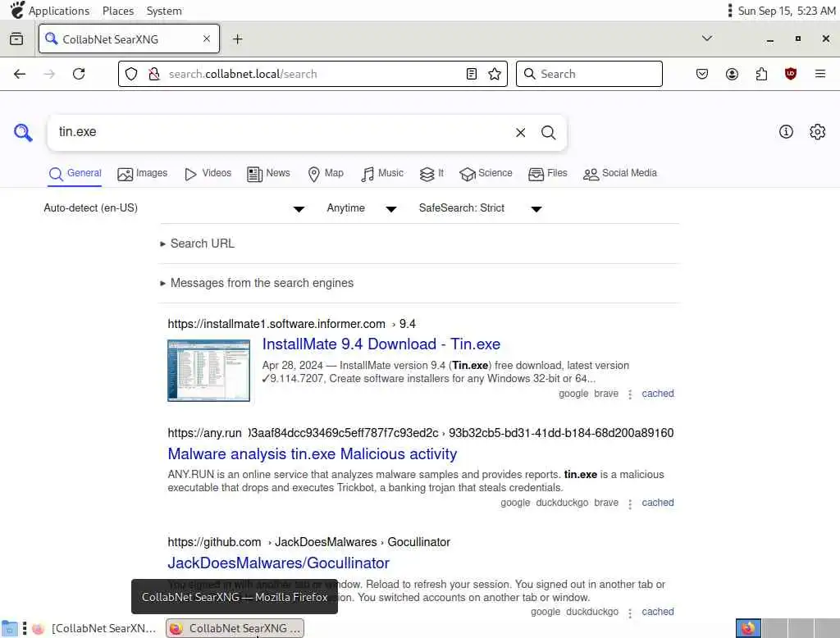
Task: Open Pocket save icon
Action: (702, 74)
